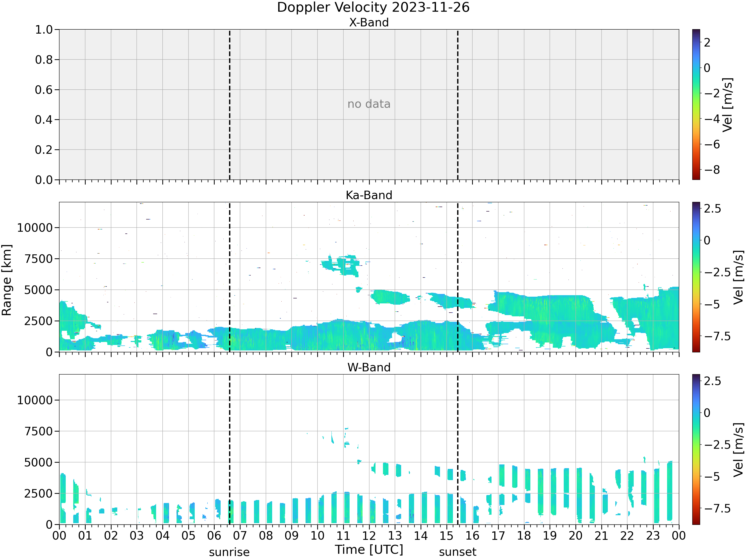The image size is (747, 560).
Task: Click the X-Band panel title
Action: [x=369, y=22]
